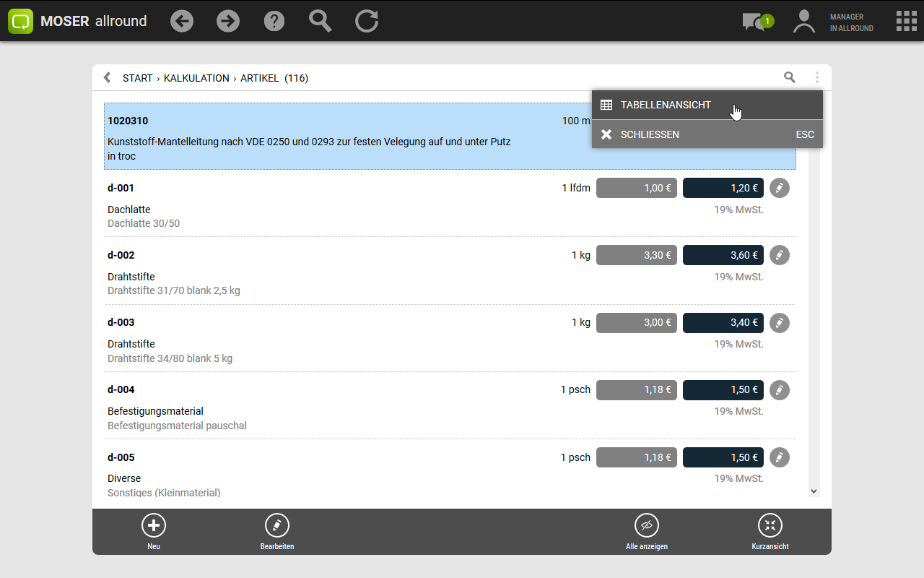The image size is (924, 578).
Task: Choose Schliessen in the context menu
Action: 649,134
